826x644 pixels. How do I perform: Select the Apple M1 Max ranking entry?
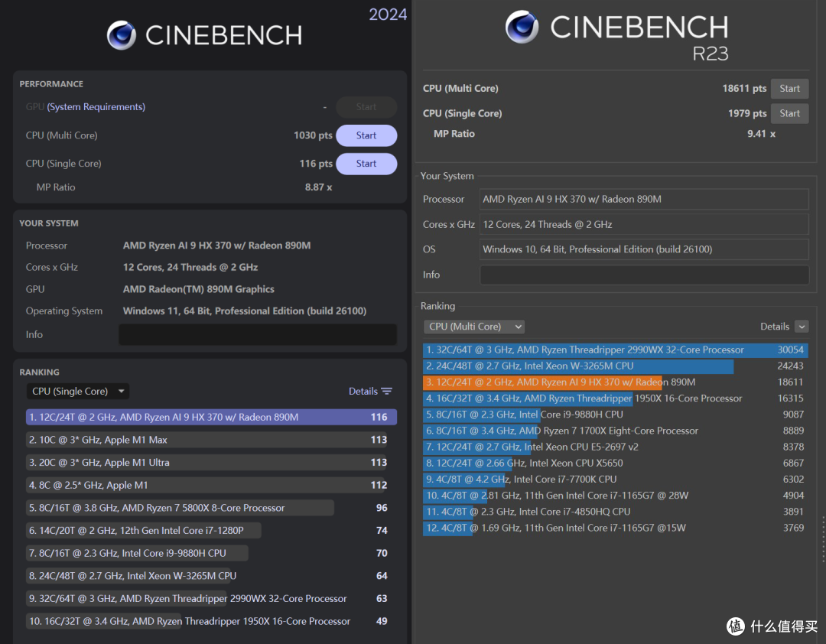[x=206, y=440]
